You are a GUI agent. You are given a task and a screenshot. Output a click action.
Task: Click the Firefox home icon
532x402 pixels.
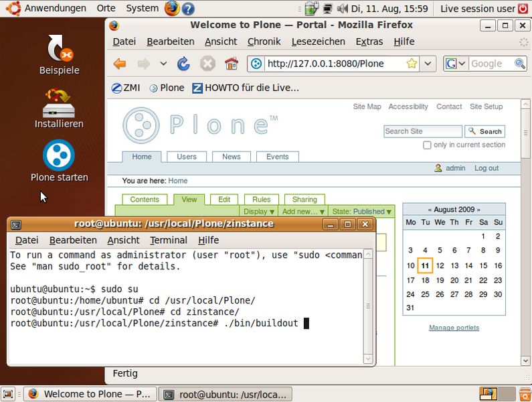[232, 64]
